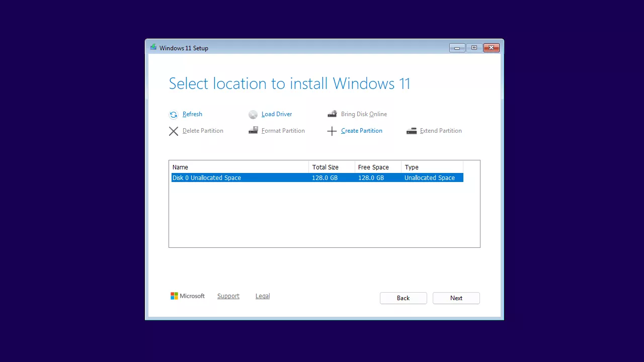Select the Load Driver icon

coord(253,114)
